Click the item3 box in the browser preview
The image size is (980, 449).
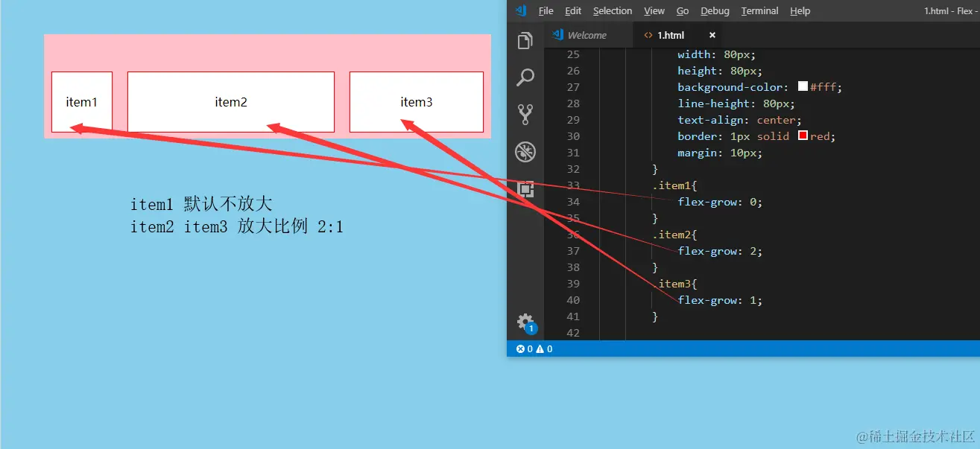coord(417,102)
